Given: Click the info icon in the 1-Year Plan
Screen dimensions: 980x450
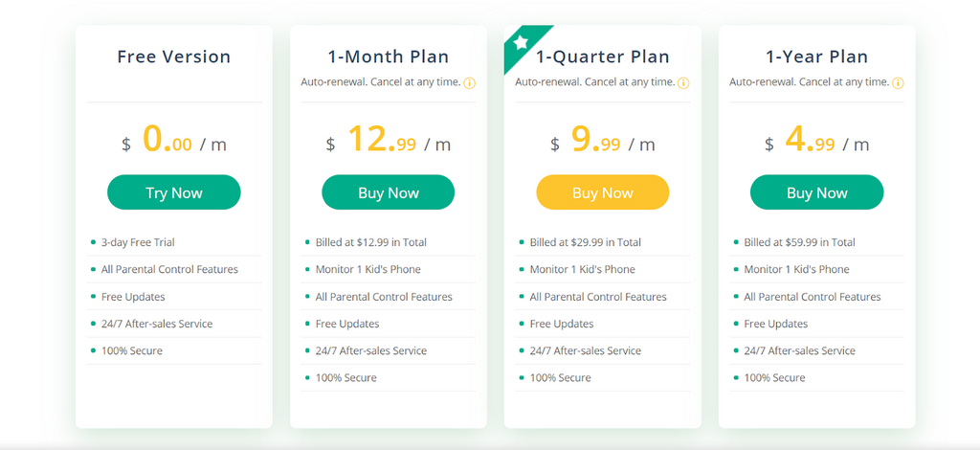Looking at the screenshot, I should [x=899, y=83].
